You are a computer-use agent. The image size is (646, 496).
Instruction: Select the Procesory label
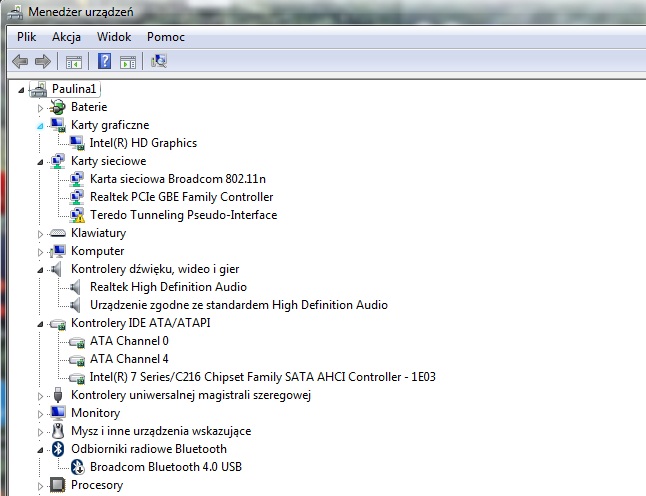97,485
